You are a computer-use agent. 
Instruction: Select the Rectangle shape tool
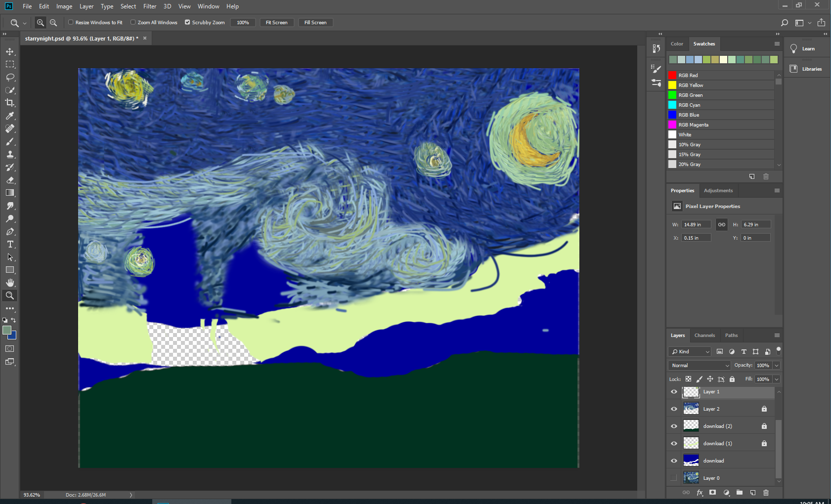click(10, 270)
